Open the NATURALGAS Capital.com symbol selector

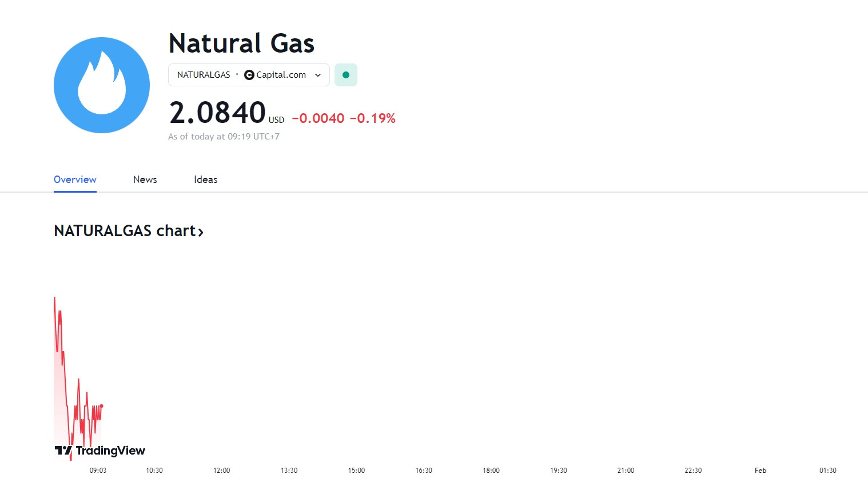click(x=249, y=75)
